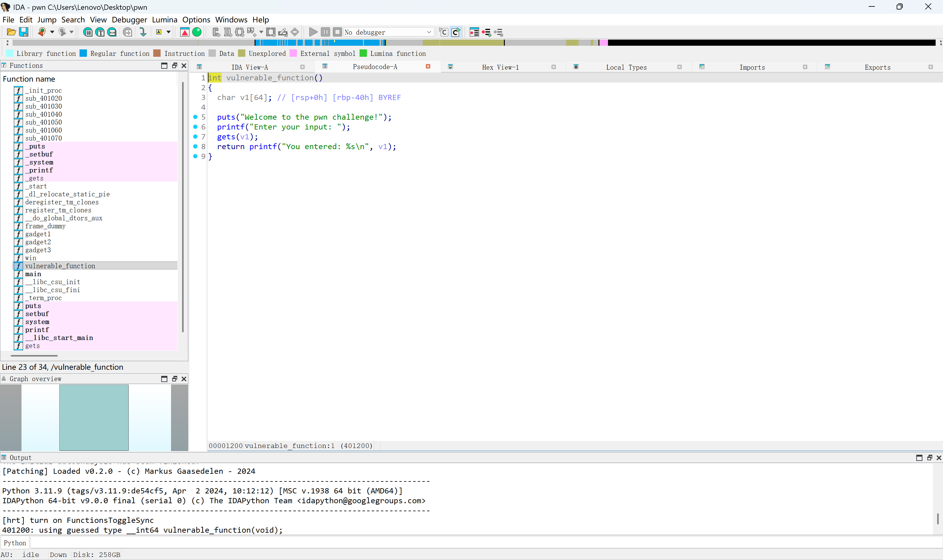Select the win function in list
Screen dimensions: 943x560
[31, 258]
